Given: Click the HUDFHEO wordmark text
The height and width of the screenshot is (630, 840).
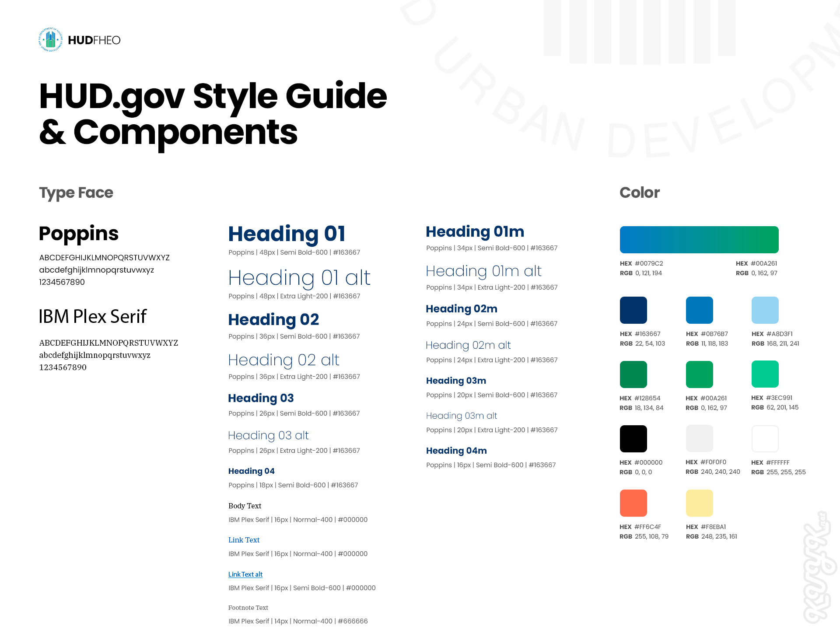Looking at the screenshot, I should 94,40.
